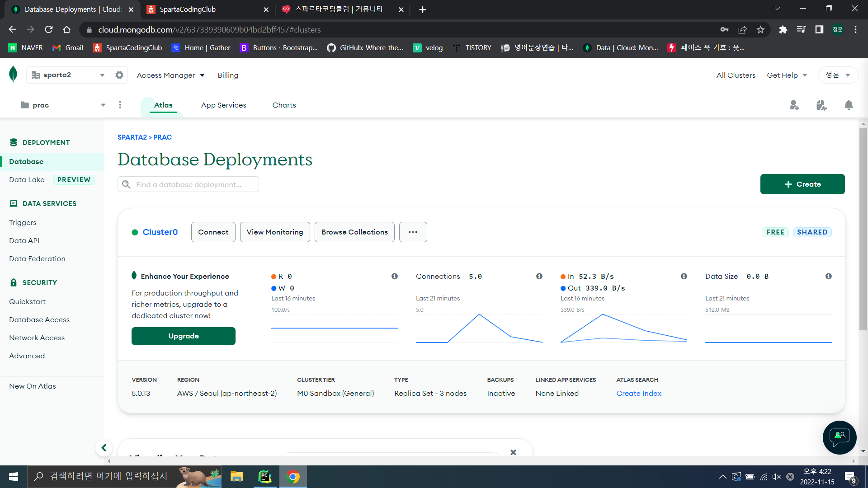The height and width of the screenshot is (488, 868).
Task: Click the Create deployment button
Action: pos(802,184)
